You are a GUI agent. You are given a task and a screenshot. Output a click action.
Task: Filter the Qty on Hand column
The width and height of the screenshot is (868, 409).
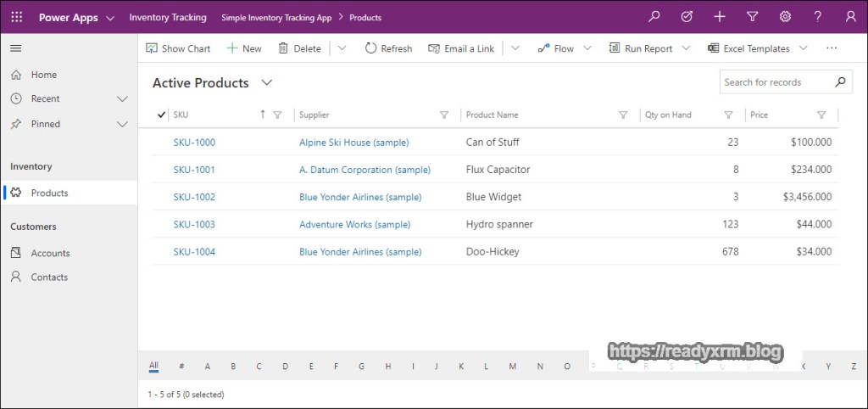728,115
